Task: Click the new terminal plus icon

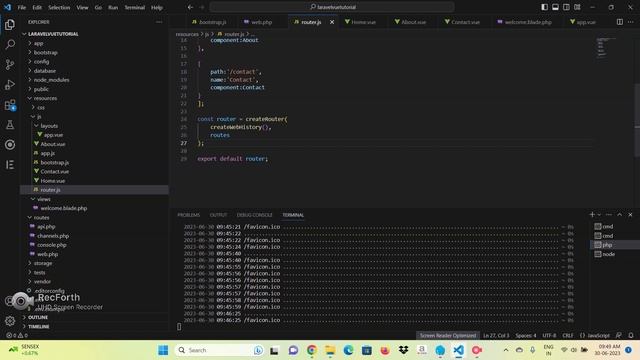Action: (x=592, y=215)
